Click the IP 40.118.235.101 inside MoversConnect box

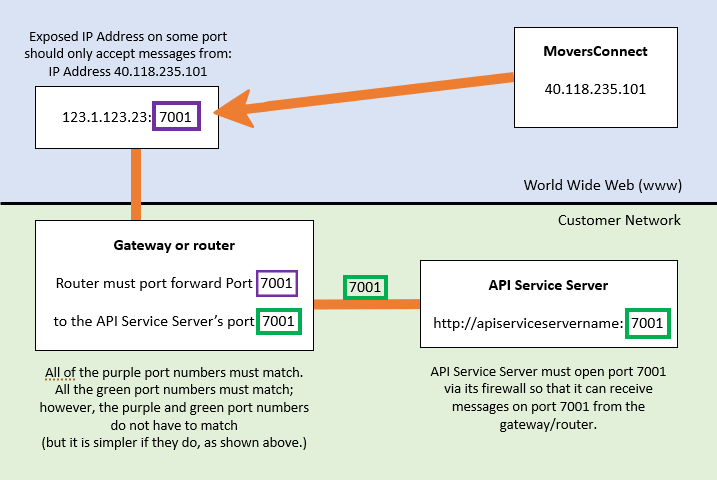tap(595, 89)
